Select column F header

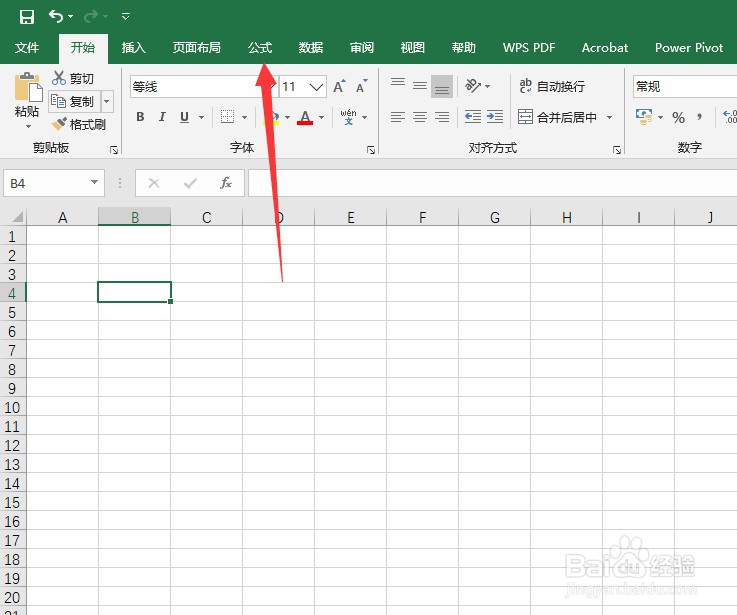[423, 217]
